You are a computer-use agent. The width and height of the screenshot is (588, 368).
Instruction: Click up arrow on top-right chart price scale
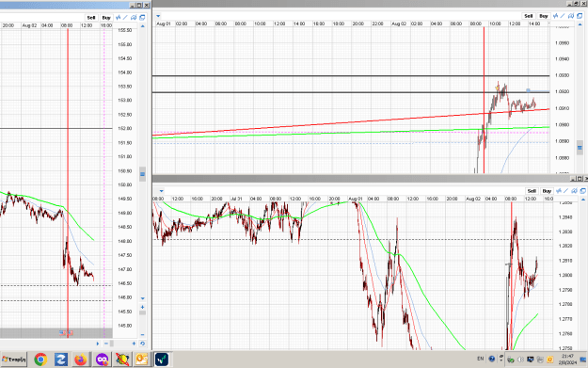(580, 24)
